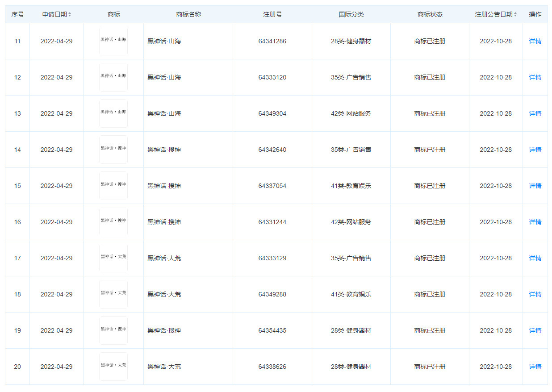Click 35类-广告销售 in row 12
The image size is (552, 392).
tap(351, 77)
